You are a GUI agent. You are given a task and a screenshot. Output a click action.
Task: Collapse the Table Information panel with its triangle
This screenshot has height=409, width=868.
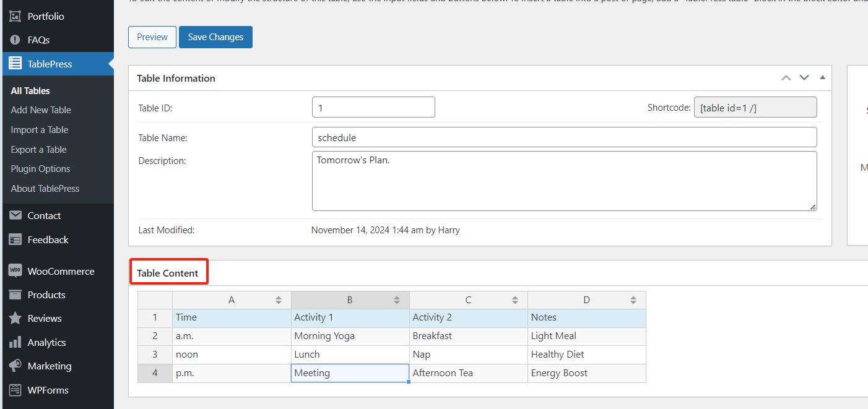point(822,77)
